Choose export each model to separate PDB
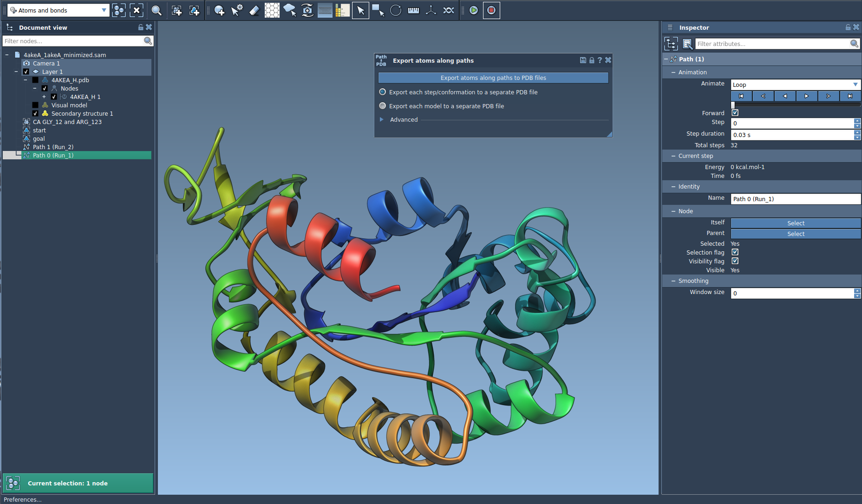Viewport: 862px width, 504px height. 383,106
